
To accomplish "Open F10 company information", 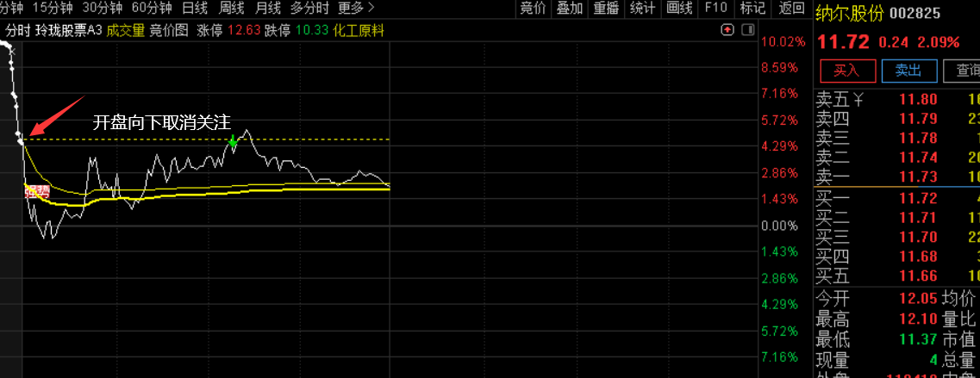I will point(715,9).
